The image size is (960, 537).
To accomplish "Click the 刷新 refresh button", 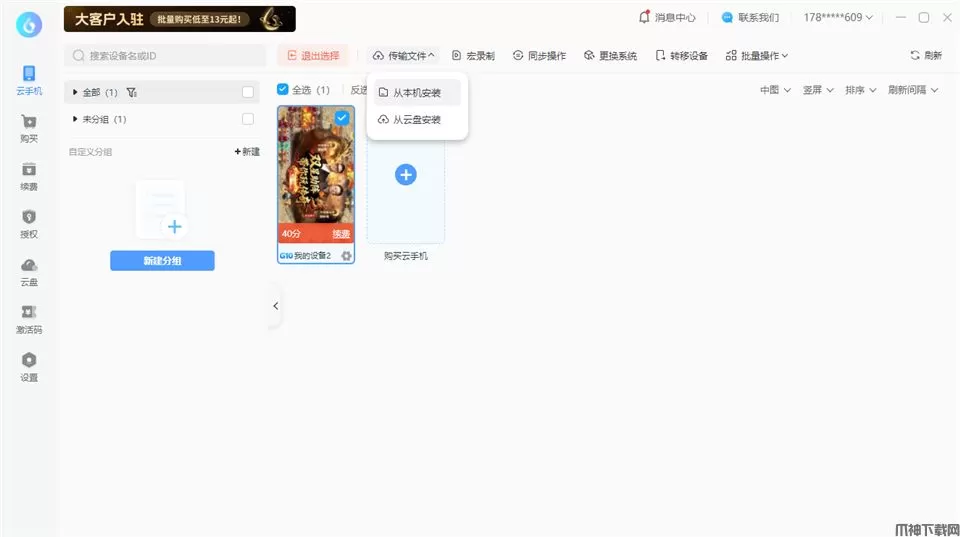I will pyautogui.click(x=926, y=55).
